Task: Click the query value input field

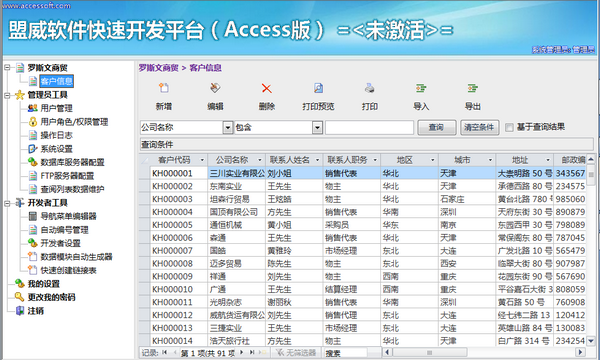Action: click(369, 127)
